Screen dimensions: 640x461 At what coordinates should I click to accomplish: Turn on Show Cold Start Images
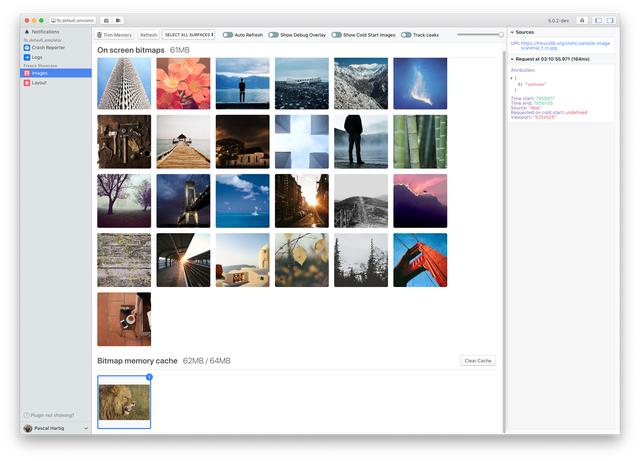pyautogui.click(x=336, y=35)
